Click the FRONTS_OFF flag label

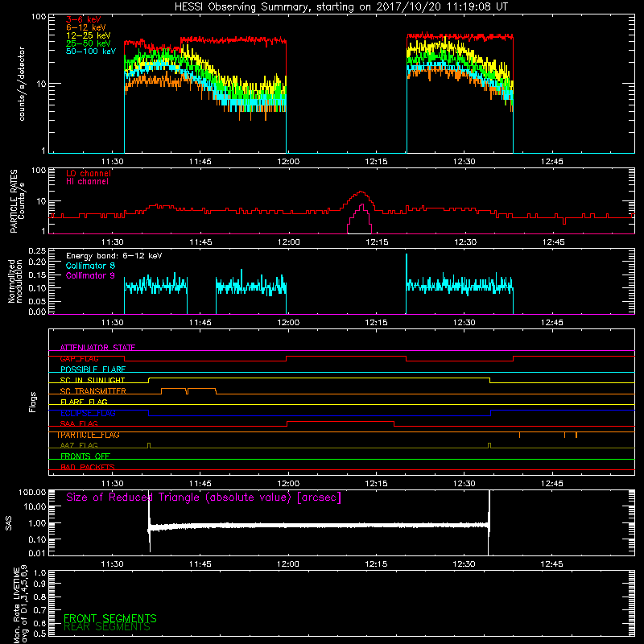pyautogui.click(x=85, y=456)
